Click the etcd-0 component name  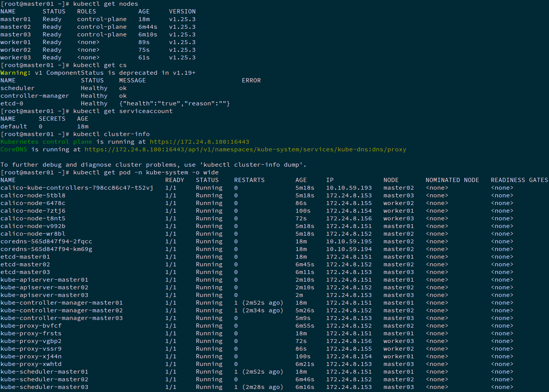point(12,103)
